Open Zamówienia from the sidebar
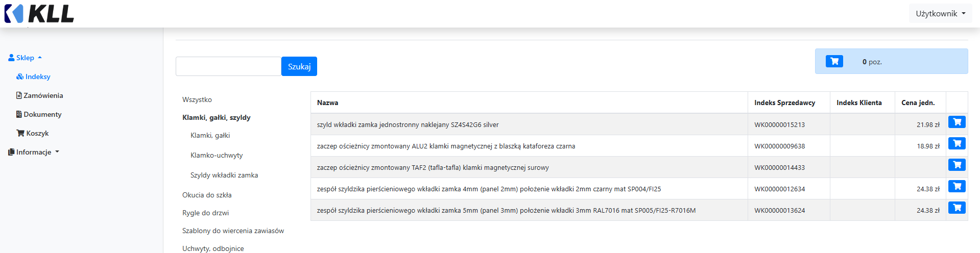 [40, 95]
